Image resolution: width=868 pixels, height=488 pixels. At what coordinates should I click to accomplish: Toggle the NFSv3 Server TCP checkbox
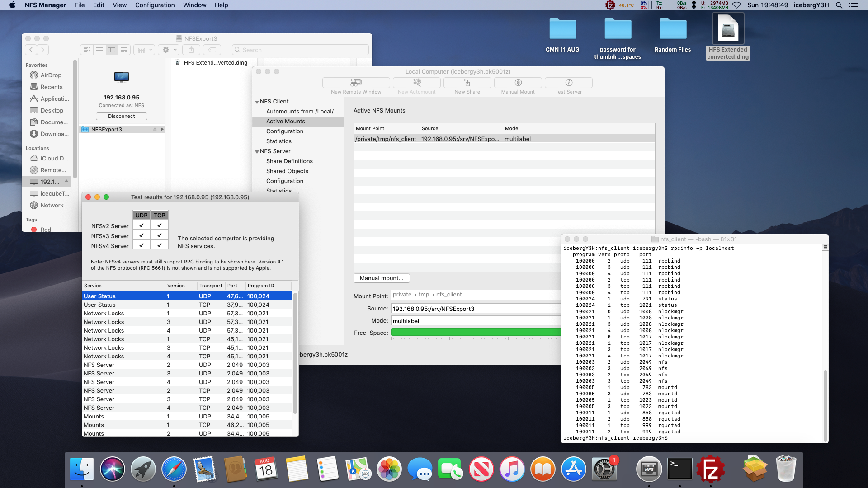tap(160, 235)
